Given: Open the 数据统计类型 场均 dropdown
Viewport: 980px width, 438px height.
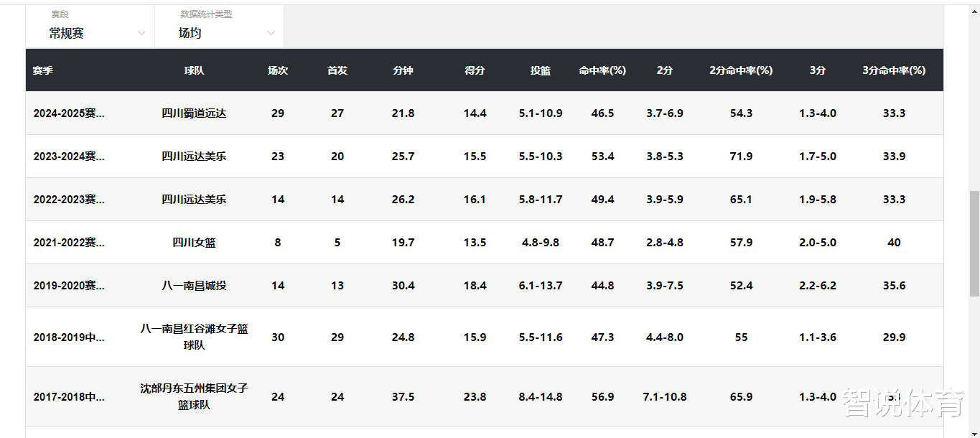Looking at the screenshot, I should pyautogui.click(x=220, y=27).
